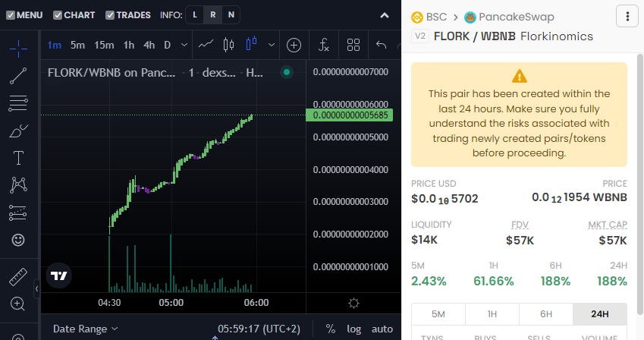
Task: Select the crosshair cursor tool
Action: tap(18, 49)
